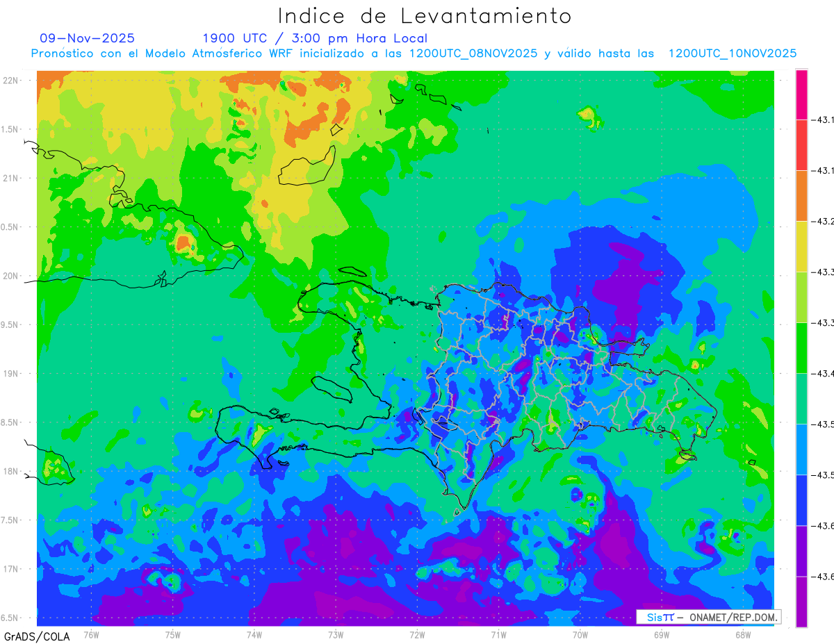
Task: Click '1900 UTC / 3:00 pm Hora Local'
Action: (315, 38)
